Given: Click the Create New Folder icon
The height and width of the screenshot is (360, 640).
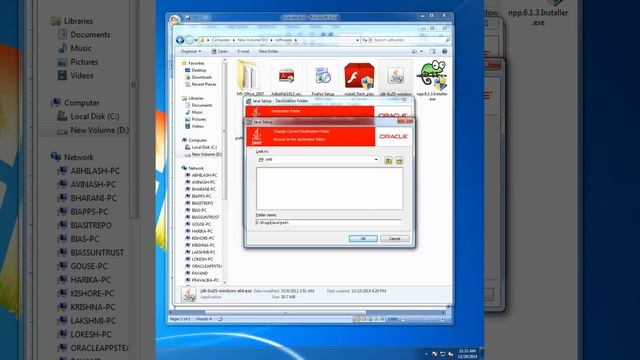Looking at the screenshot, I should tap(399, 160).
